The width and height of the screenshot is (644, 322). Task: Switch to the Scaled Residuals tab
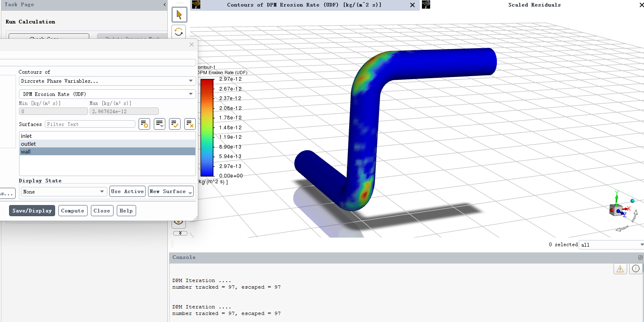tap(534, 5)
